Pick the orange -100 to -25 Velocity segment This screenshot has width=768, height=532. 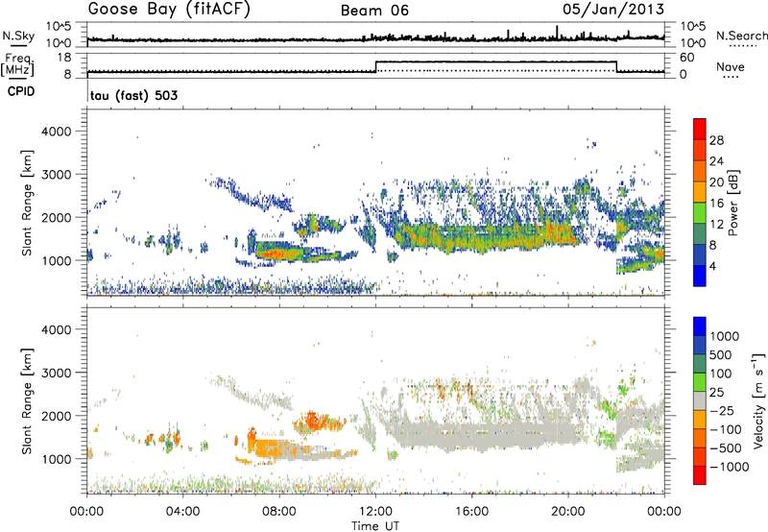pyautogui.click(x=700, y=420)
